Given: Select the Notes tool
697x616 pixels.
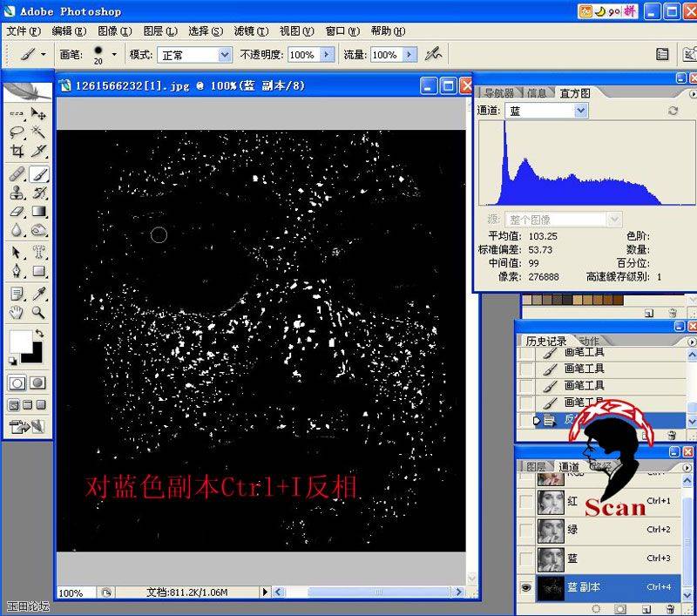Looking at the screenshot, I should tap(17, 294).
